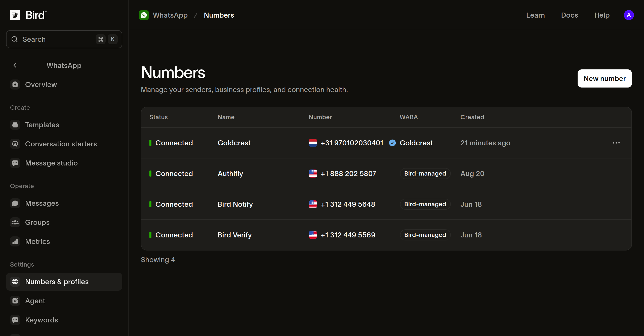Click Connected status on Bird Verify row
Image resolution: width=644 pixels, height=336 pixels.
(171, 235)
